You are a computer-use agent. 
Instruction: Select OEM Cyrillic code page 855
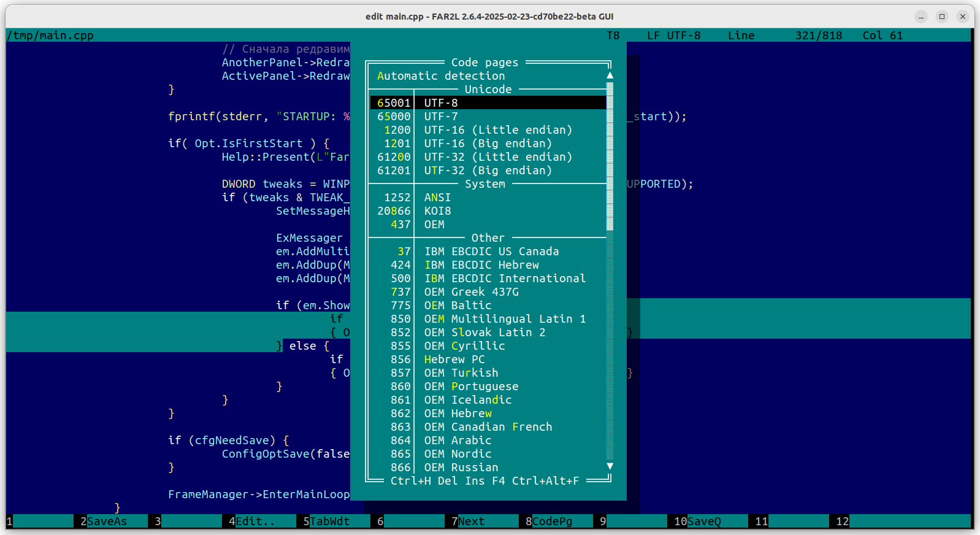(464, 346)
